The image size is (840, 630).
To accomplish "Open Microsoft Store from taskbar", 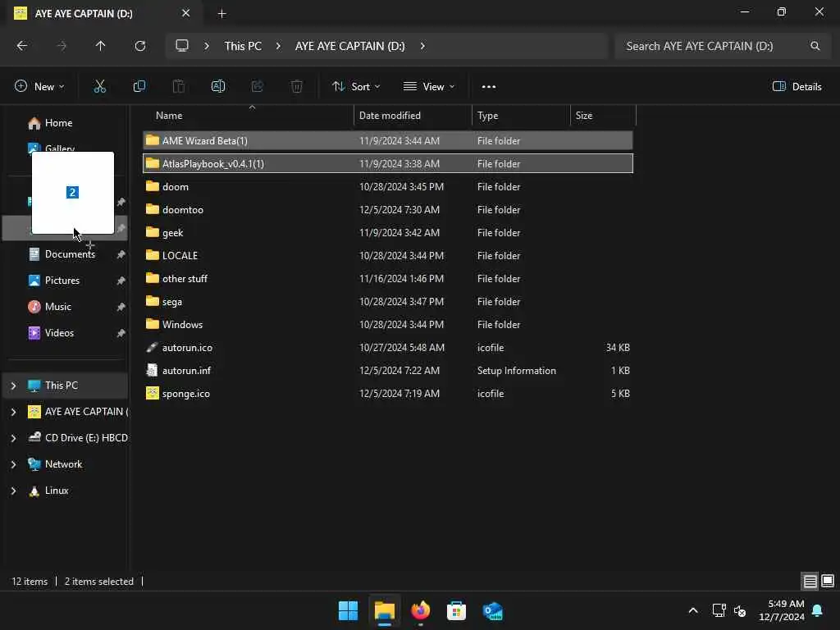I will [456, 610].
